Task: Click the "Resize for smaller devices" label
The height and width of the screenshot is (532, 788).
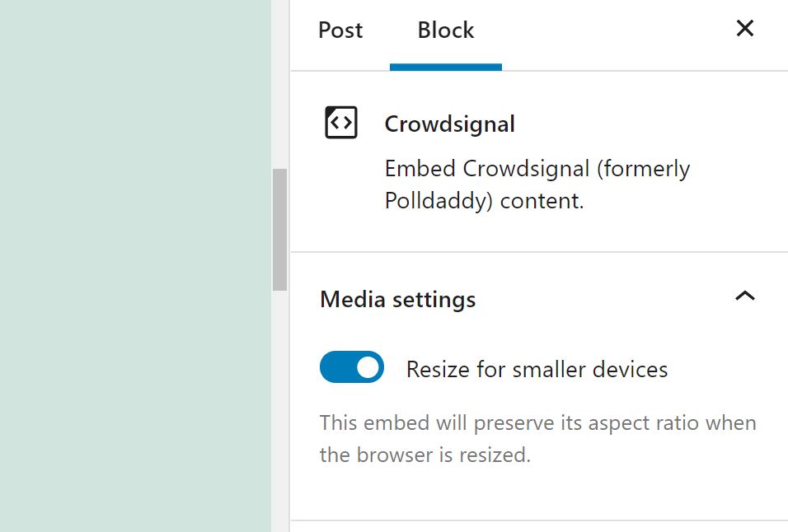Action: pos(536,369)
